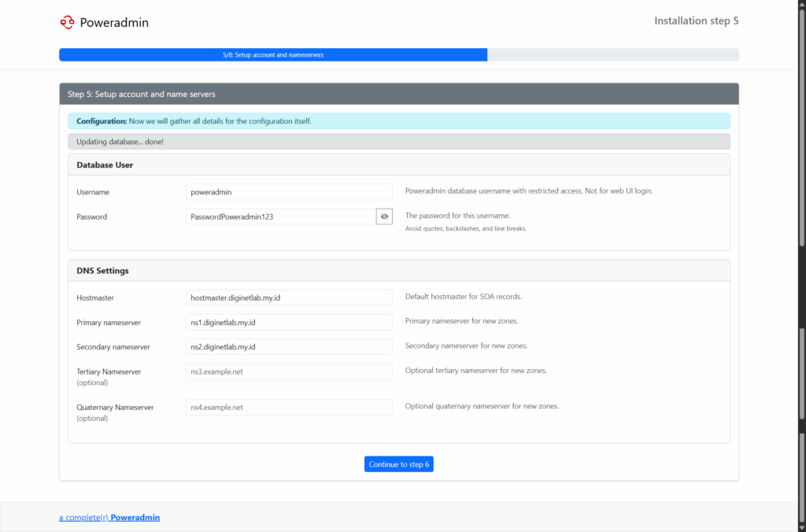Click 'Optional tertiary nameserver' description text
806x532 pixels.
coord(476,370)
